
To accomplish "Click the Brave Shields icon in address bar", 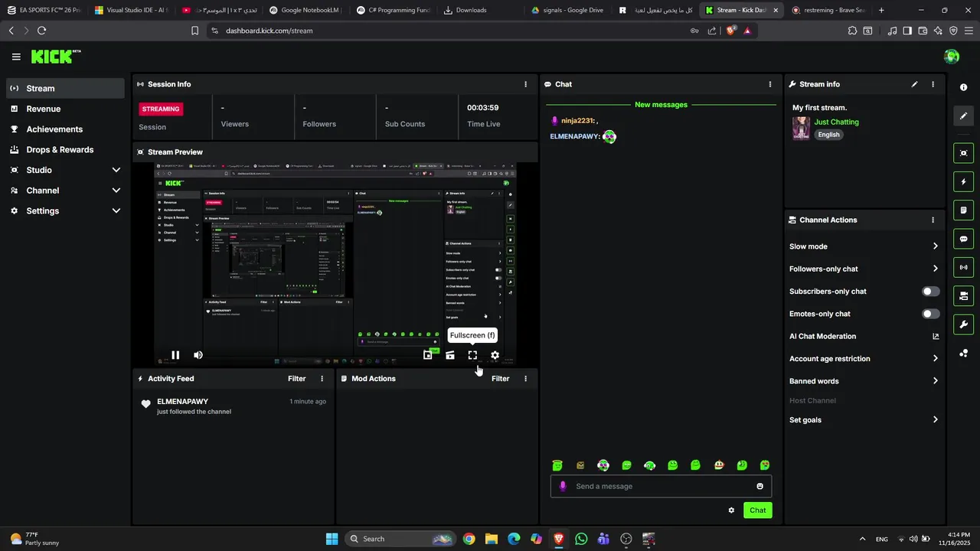I will tap(731, 31).
